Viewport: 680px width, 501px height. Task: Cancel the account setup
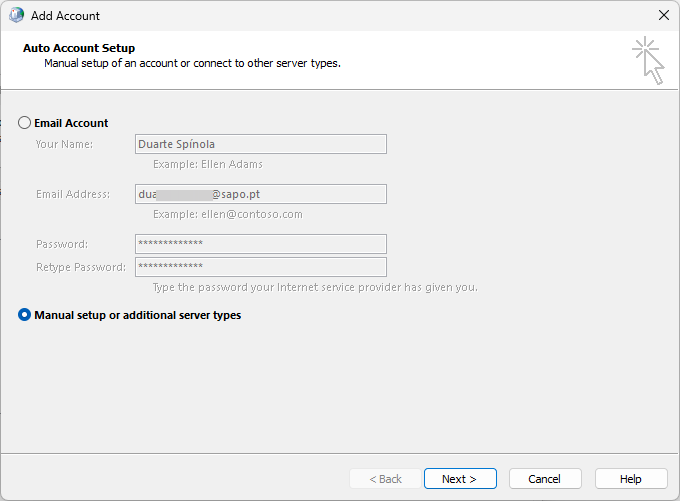click(544, 479)
